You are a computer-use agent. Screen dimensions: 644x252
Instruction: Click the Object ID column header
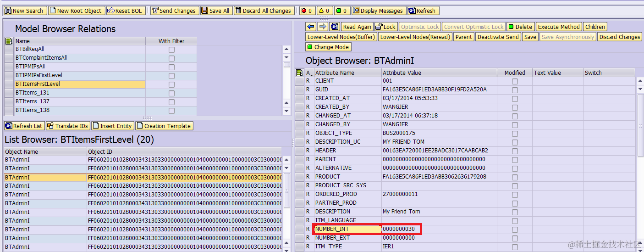pyautogui.click(x=184, y=151)
